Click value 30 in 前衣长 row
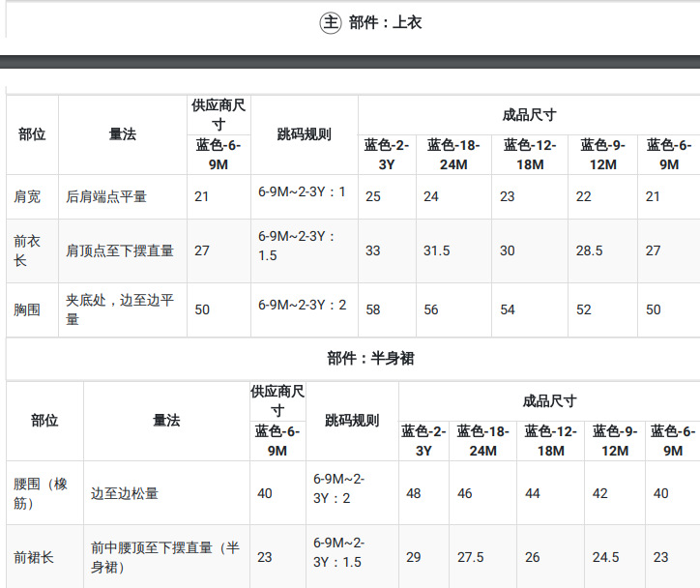The height and width of the screenshot is (588, 700). tap(508, 250)
